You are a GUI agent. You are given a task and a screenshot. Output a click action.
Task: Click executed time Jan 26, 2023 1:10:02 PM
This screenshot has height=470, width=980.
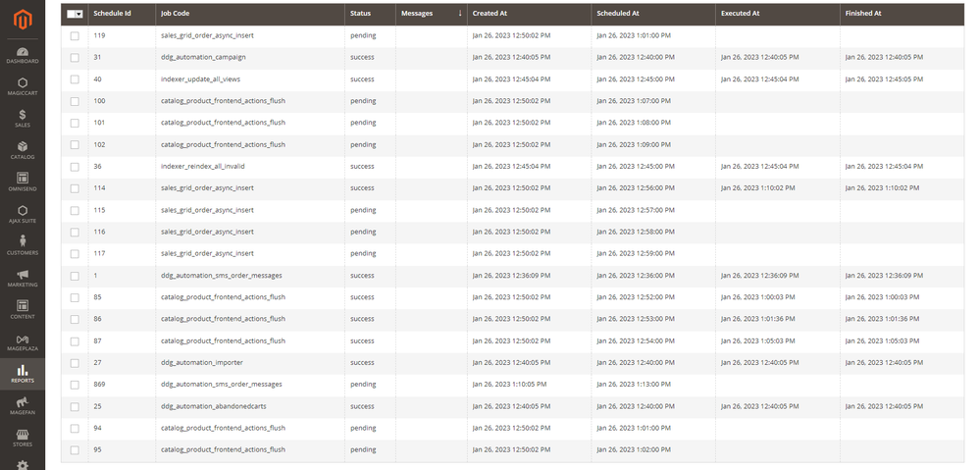pyautogui.click(x=758, y=187)
